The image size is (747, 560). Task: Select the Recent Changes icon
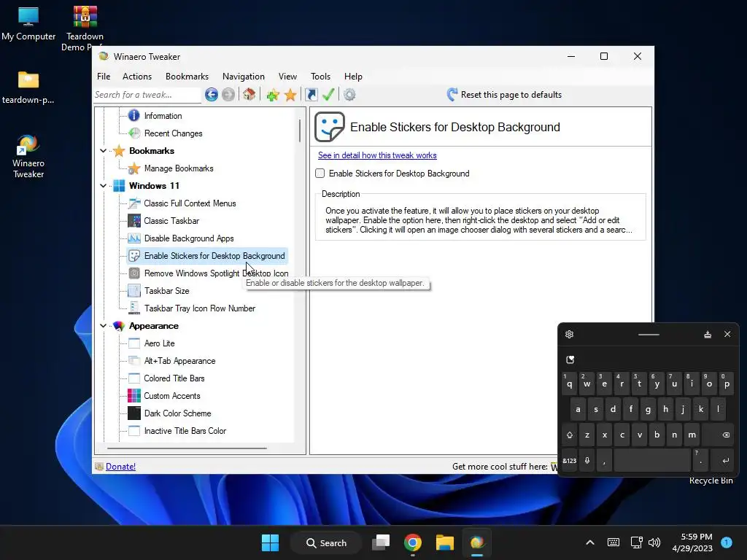(x=134, y=133)
